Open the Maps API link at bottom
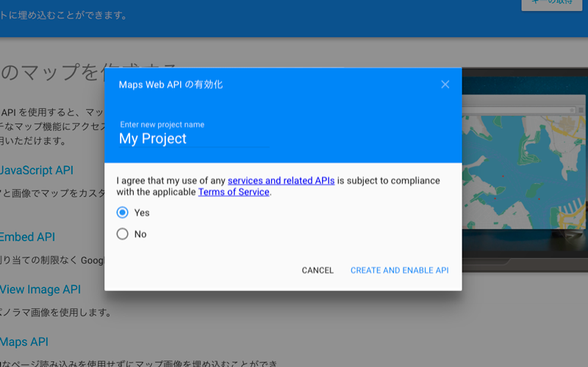Screen dimensions: 588x367 [24, 342]
